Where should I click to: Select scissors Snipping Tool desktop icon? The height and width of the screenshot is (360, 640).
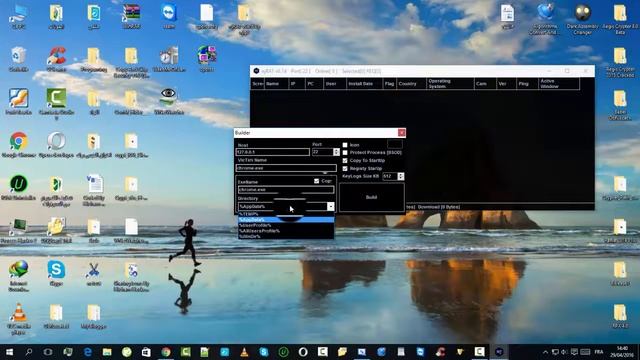93,273
